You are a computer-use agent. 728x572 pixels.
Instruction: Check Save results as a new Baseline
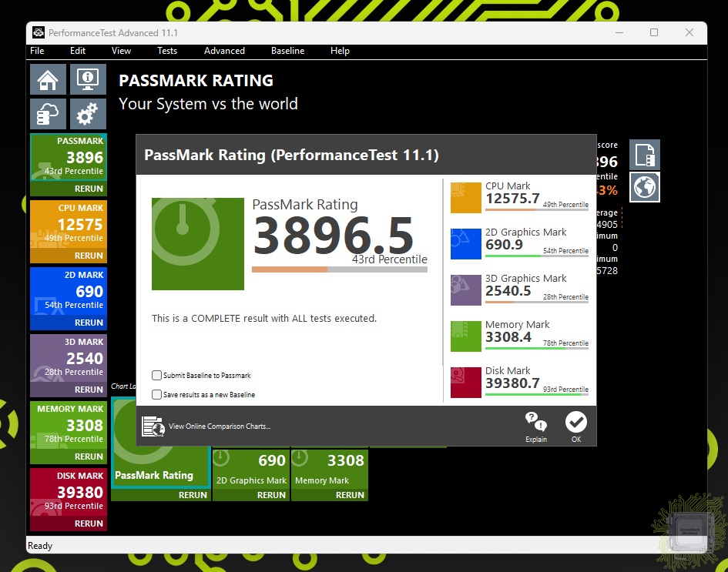tap(157, 395)
